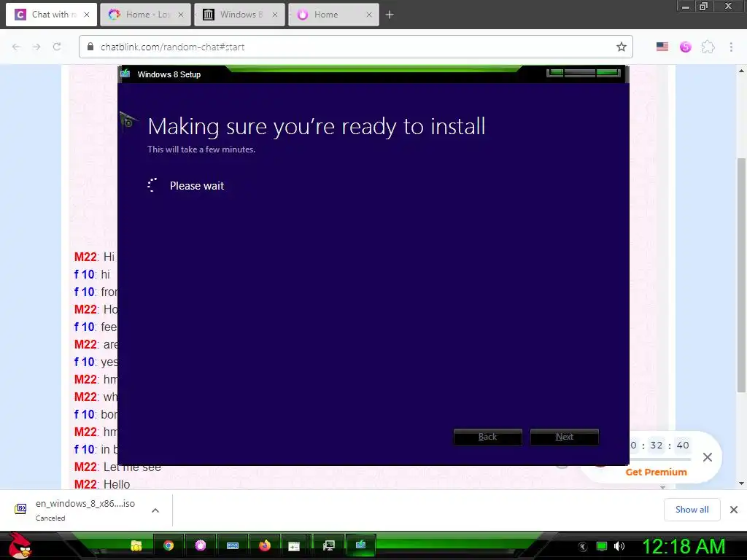
Task: Click the purple S extension icon
Action: 685,47
